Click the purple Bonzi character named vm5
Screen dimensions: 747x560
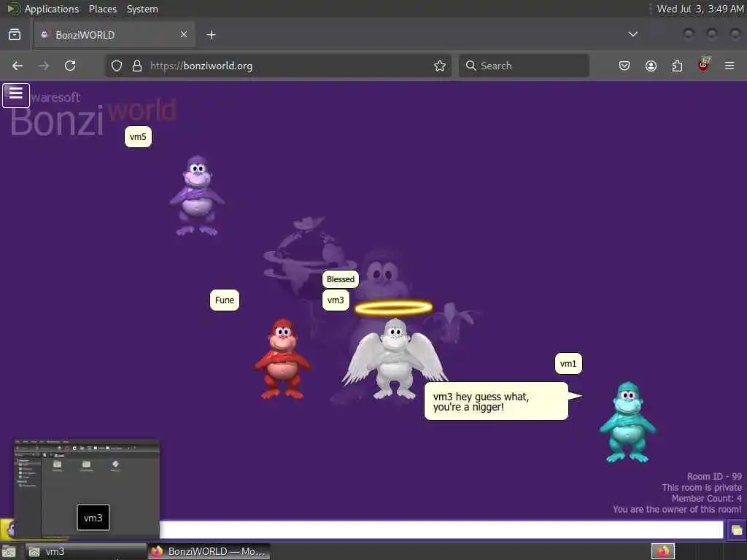tap(197, 195)
